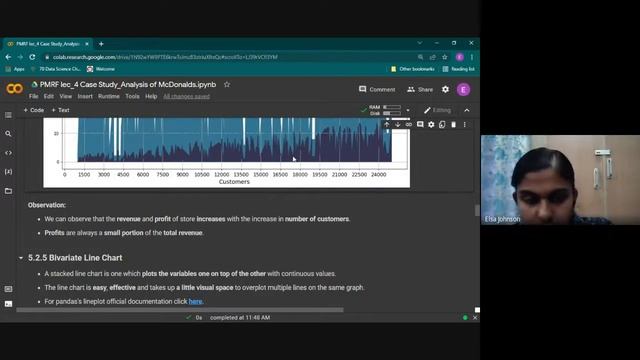Open the files folder sidebar icon
The height and width of the screenshot is (360, 640).
click(8, 191)
